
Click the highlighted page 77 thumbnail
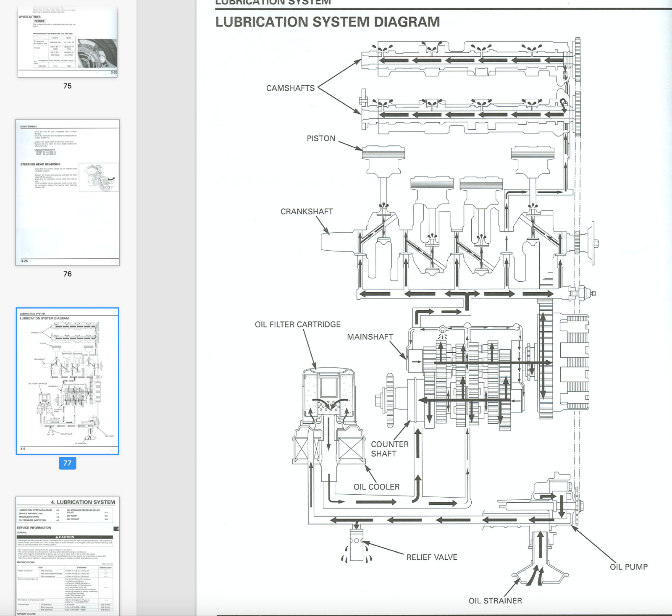point(67,381)
